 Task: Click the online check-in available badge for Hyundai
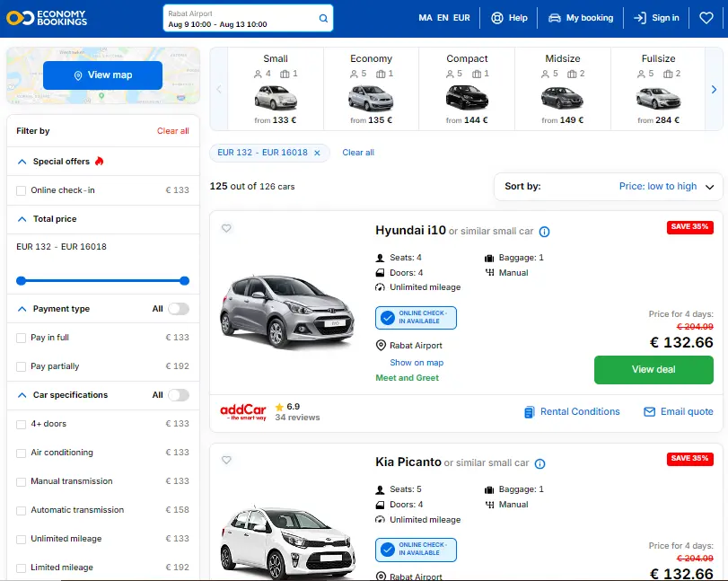click(416, 318)
